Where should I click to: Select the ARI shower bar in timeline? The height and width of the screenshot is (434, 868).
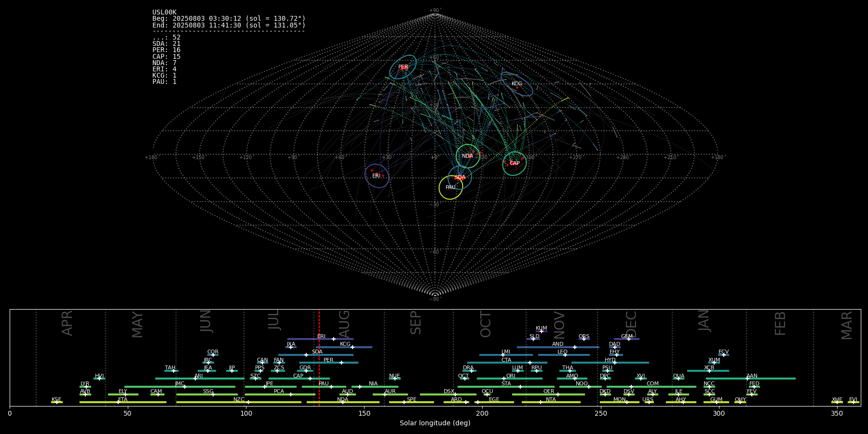(x=200, y=379)
